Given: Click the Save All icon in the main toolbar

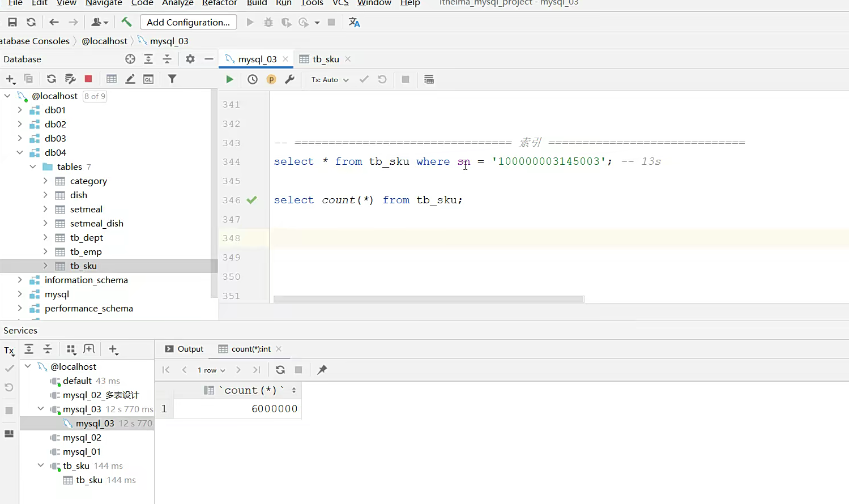Looking at the screenshot, I should 12,22.
